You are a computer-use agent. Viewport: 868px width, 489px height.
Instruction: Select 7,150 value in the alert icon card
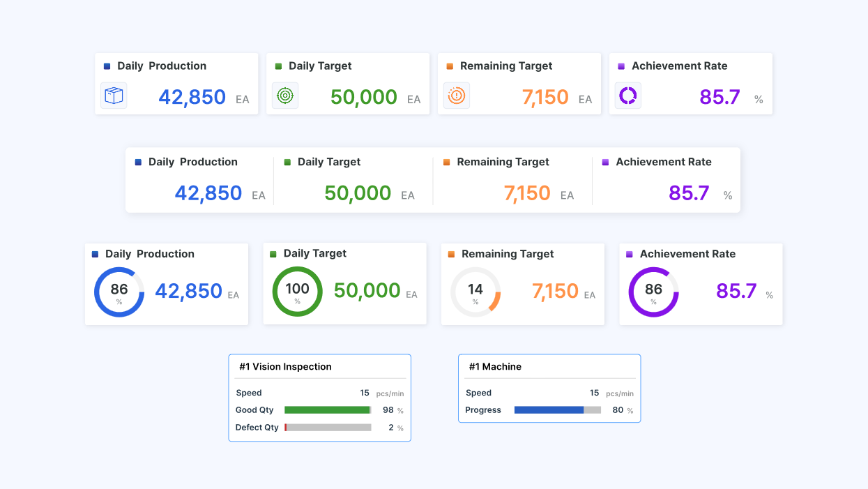pos(545,97)
